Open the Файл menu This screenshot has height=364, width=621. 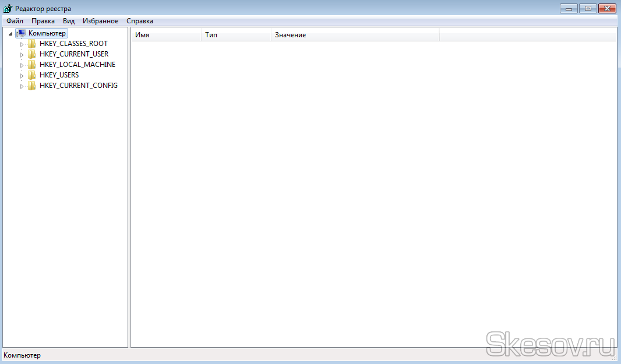(x=15, y=21)
